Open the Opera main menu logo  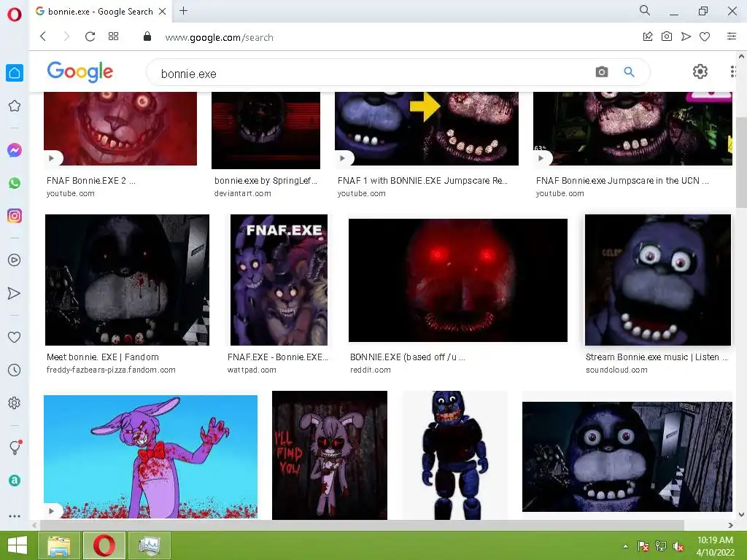15,15
